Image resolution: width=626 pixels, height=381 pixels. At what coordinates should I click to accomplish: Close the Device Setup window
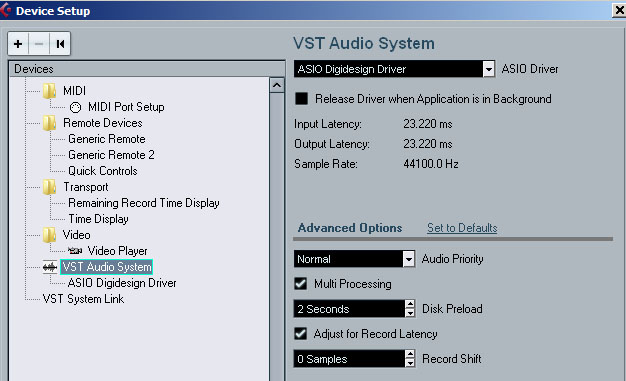[620, 10]
